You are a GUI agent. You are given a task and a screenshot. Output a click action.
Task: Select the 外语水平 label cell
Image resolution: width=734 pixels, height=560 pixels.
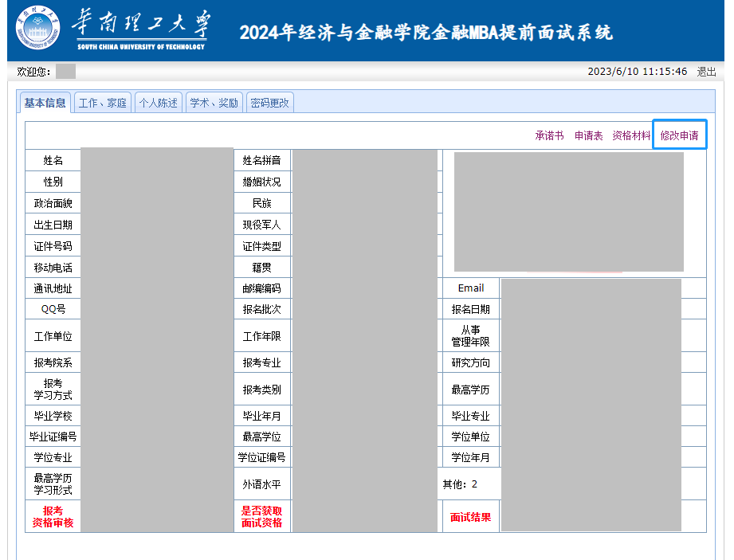[261, 484]
